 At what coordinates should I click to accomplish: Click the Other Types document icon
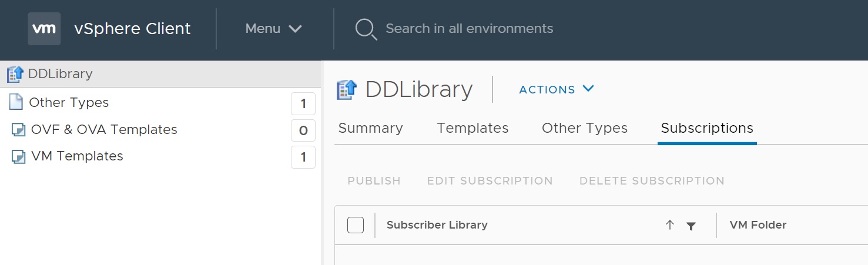point(16,102)
